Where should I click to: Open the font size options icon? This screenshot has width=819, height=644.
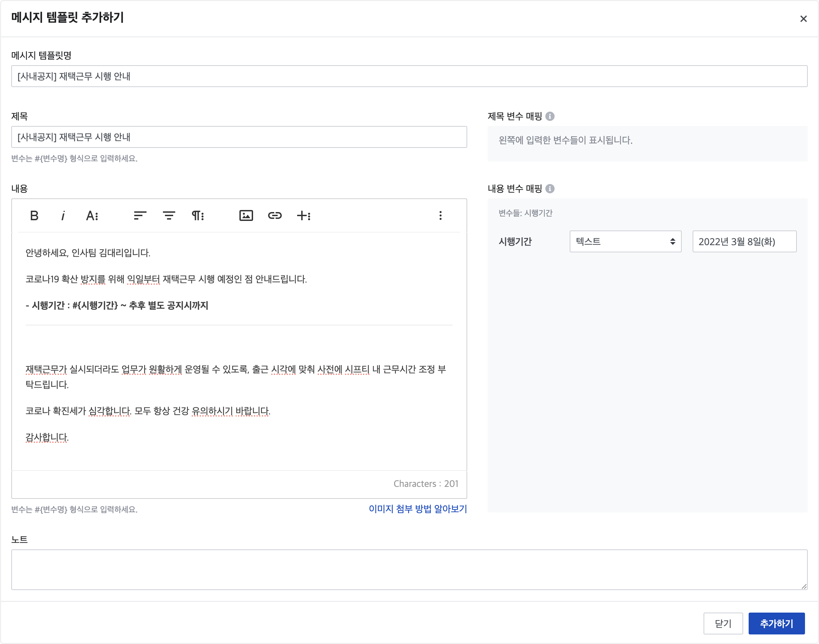pyautogui.click(x=92, y=216)
